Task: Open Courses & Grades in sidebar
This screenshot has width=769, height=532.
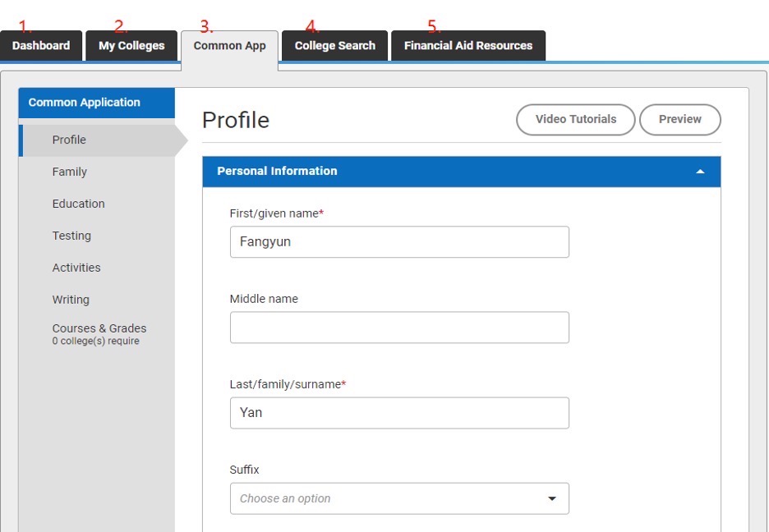Action: point(99,329)
